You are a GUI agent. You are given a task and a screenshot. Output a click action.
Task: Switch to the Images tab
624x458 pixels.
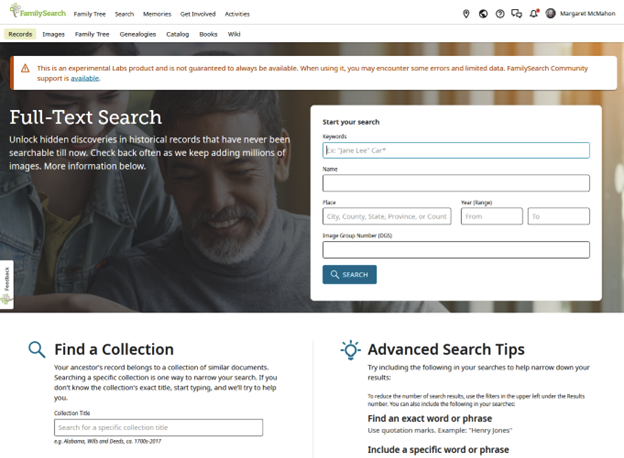tap(53, 34)
